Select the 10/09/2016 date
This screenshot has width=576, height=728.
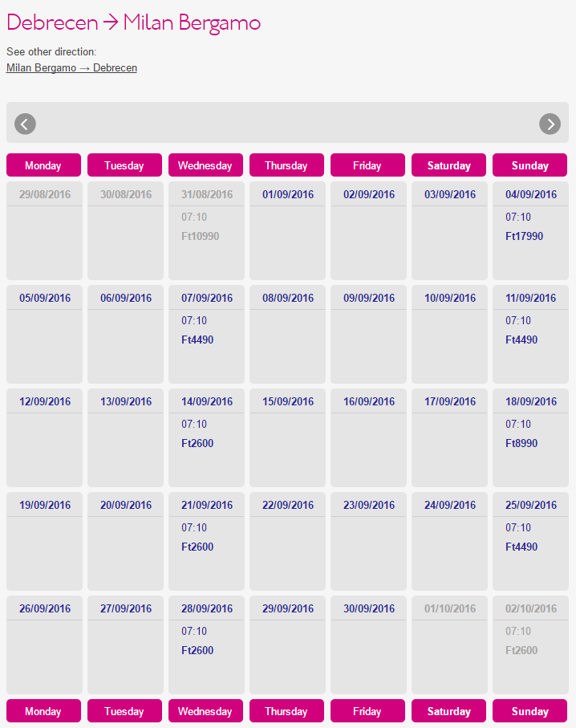click(450, 298)
